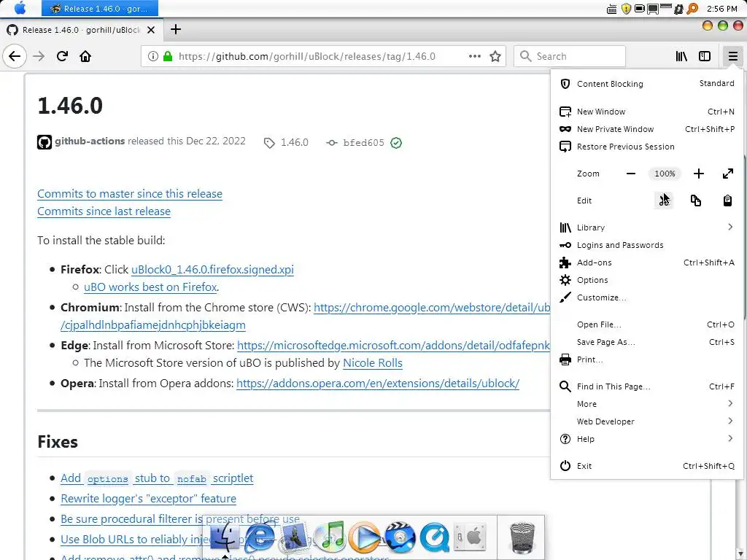Reload the current page
This screenshot has width=747, height=560.
(62, 56)
